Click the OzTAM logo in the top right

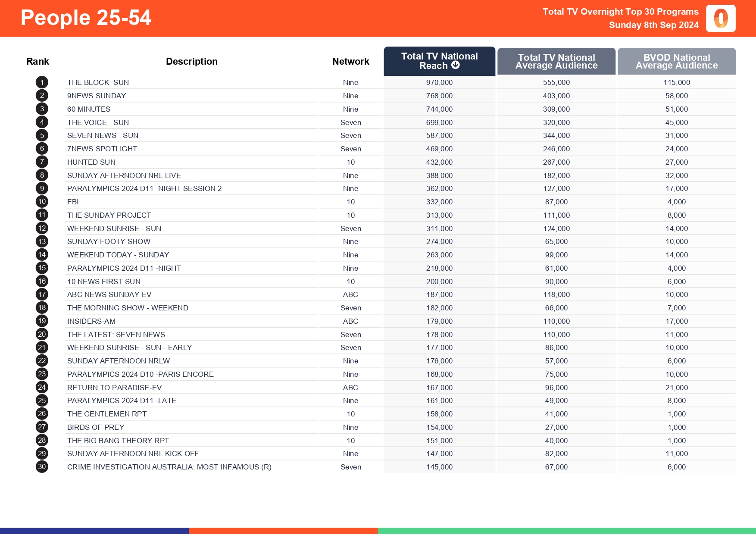pyautogui.click(x=721, y=19)
